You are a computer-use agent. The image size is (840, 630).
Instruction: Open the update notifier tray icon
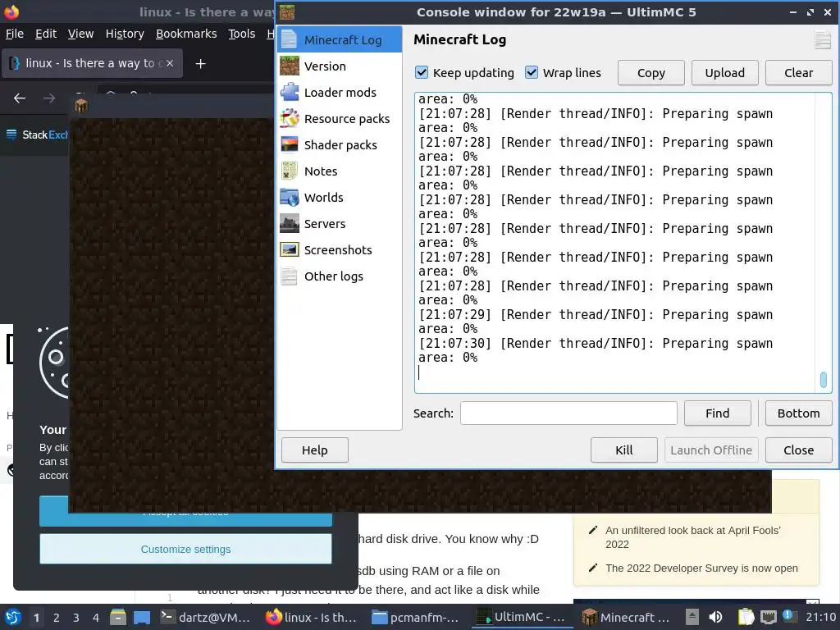[787, 616]
